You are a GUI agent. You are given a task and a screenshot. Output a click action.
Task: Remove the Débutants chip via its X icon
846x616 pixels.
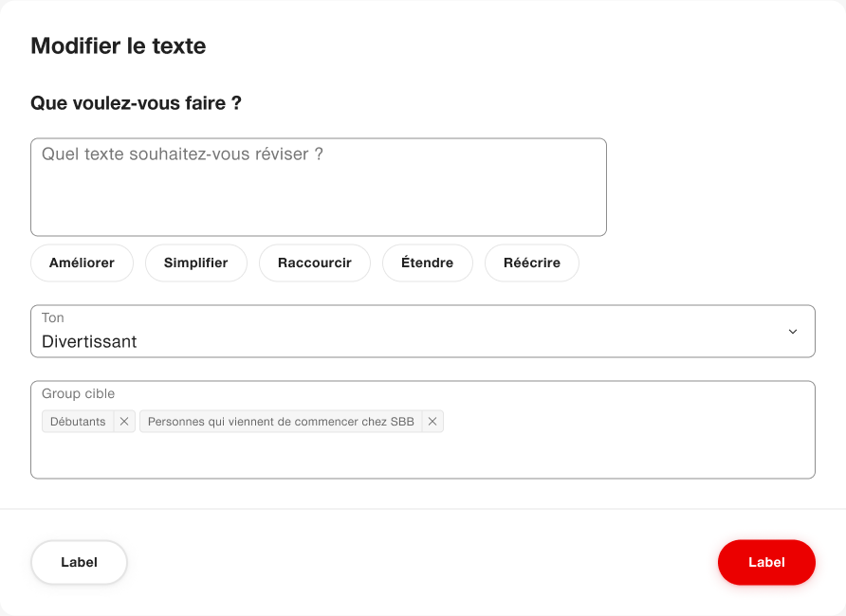pos(124,421)
